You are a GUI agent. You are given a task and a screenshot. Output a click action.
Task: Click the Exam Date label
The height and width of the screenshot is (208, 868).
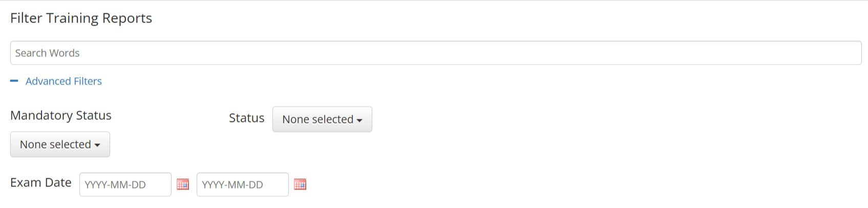coord(41,182)
